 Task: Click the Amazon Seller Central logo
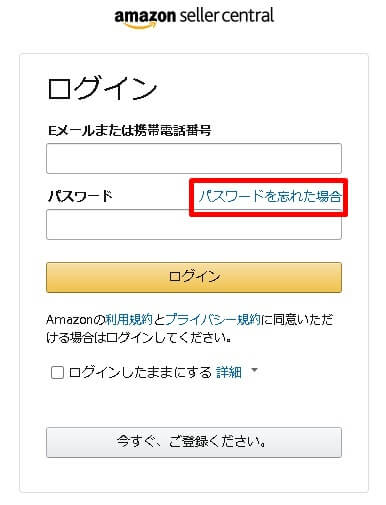[x=194, y=17]
